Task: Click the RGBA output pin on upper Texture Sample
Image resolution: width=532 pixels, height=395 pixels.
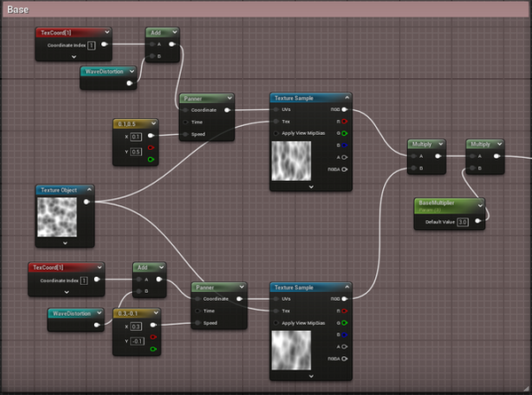Action: point(345,170)
